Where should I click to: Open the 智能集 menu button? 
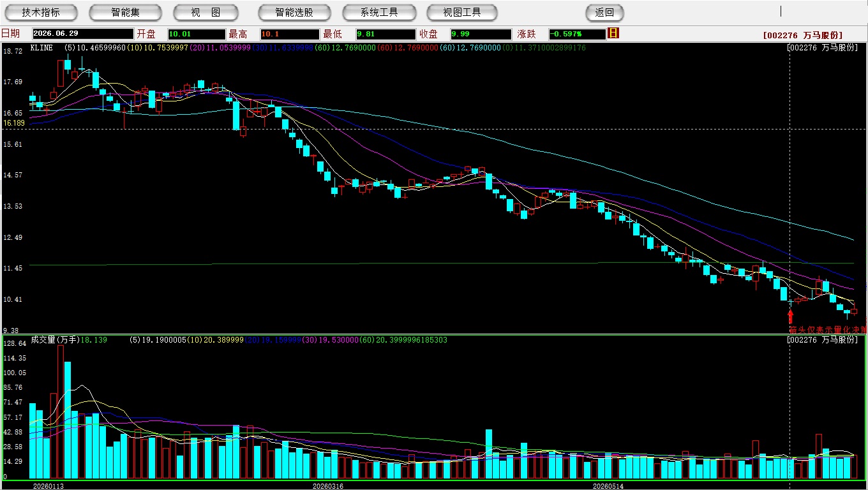125,12
